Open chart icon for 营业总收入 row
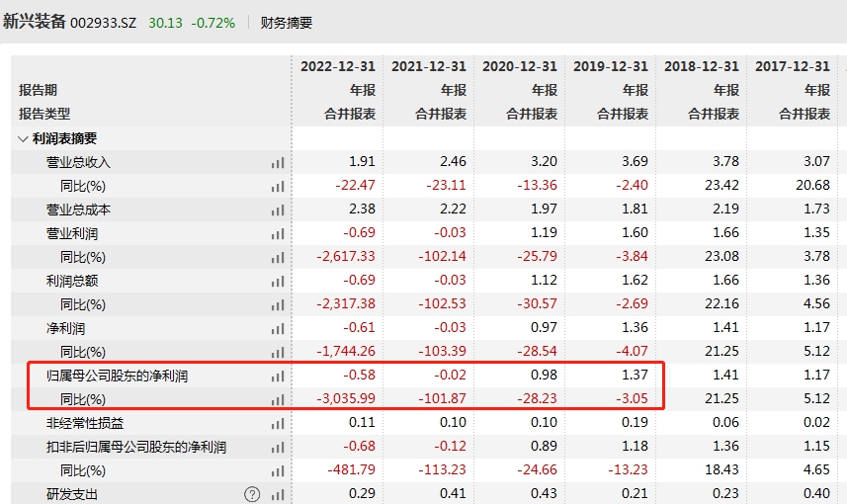The height and width of the screenshot is (504, 847). pos(278,163)
